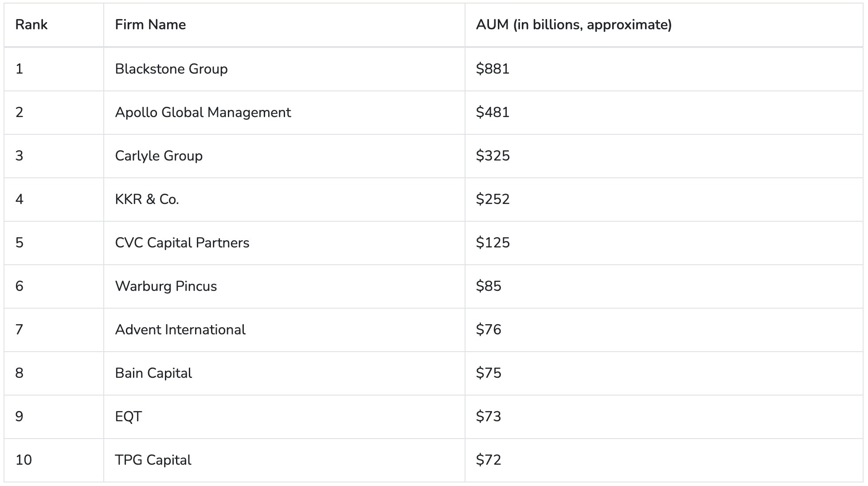The image size is (868, 486).
Task: Click the $881 AUM value
Action: click(x=493, y=69)
